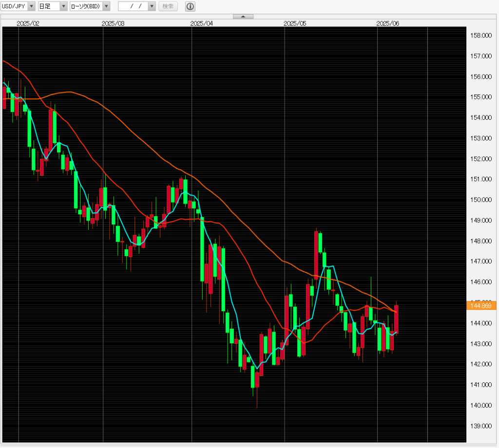The width and height of the screenshot is (499, 448).
Task: Select the latest red candle at chart's right
Action: point(397,319)
